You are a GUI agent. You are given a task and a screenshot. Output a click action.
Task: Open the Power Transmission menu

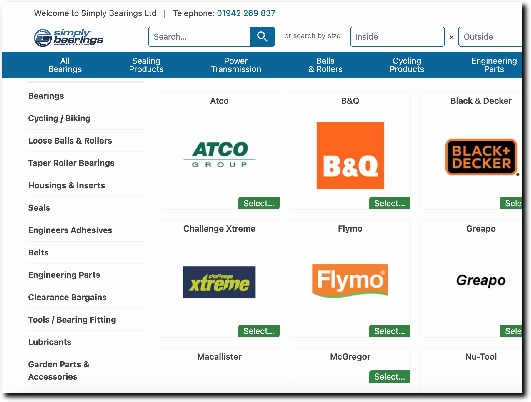[x=236, y=65]
